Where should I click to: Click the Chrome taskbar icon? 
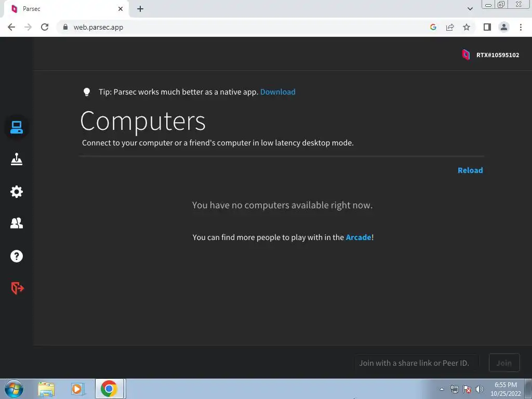(x=109, y=389)
